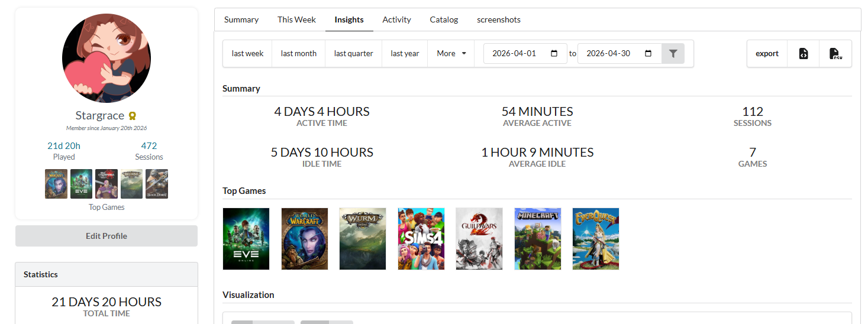Filter by last month
The image size is (868, 324).
pos(299,53)
